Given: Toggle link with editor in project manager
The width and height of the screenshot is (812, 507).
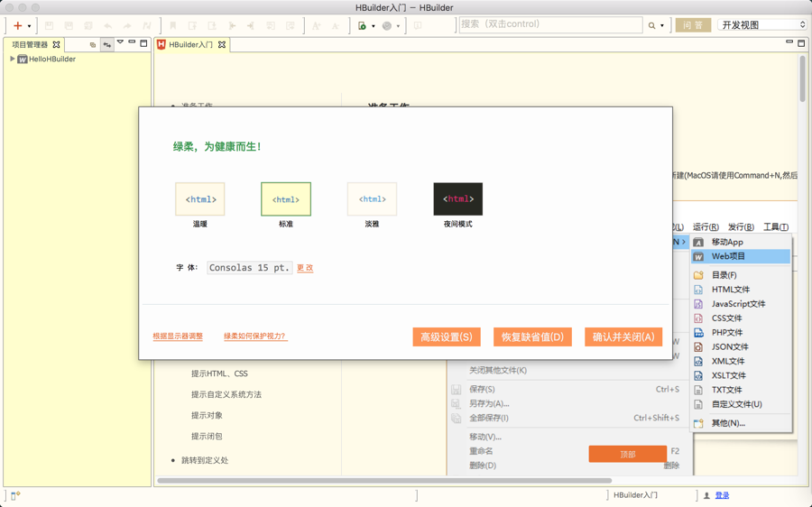Looking at the screenshot, I should pos(107,44).
